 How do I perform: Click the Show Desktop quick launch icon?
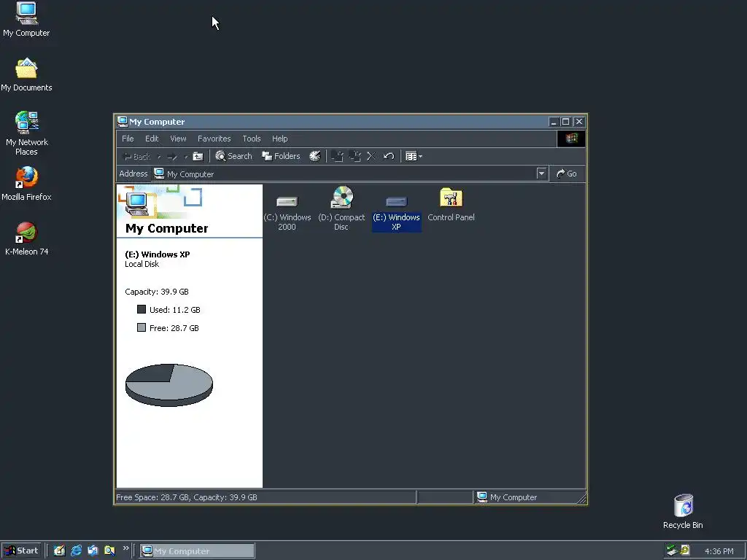(59, 551)
